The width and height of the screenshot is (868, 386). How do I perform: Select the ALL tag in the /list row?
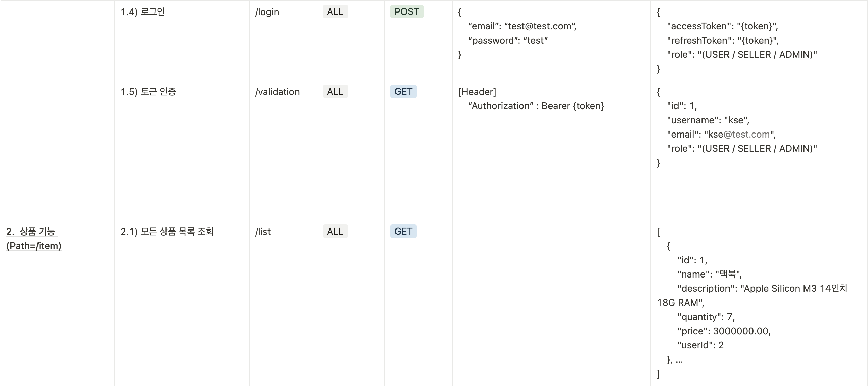[x=335, y=232]
